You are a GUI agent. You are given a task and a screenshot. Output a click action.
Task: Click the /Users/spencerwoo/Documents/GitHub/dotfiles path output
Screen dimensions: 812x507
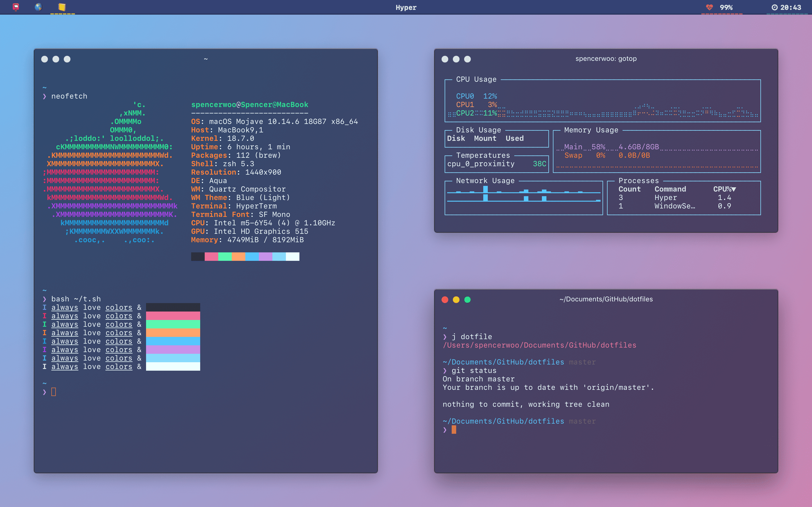tap(539, 345)
